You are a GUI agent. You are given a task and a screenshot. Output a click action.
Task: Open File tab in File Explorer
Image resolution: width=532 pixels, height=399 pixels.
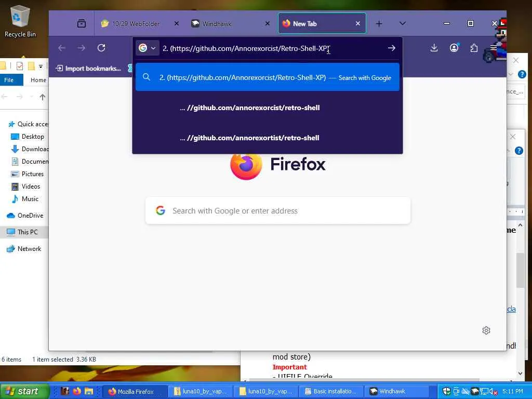pos(10,80)
